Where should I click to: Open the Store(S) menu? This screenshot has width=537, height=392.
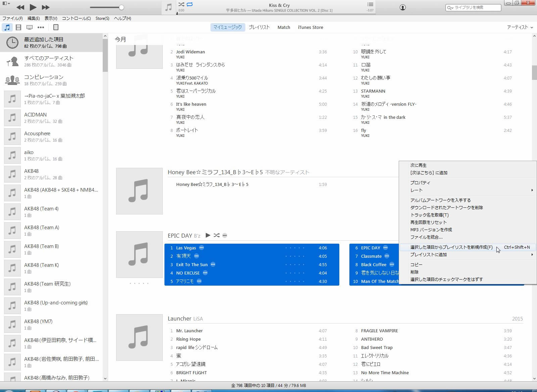pos(102,18)
